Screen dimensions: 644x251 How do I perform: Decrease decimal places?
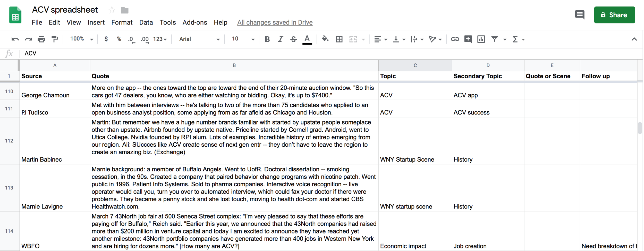click(x=131, y=39)
